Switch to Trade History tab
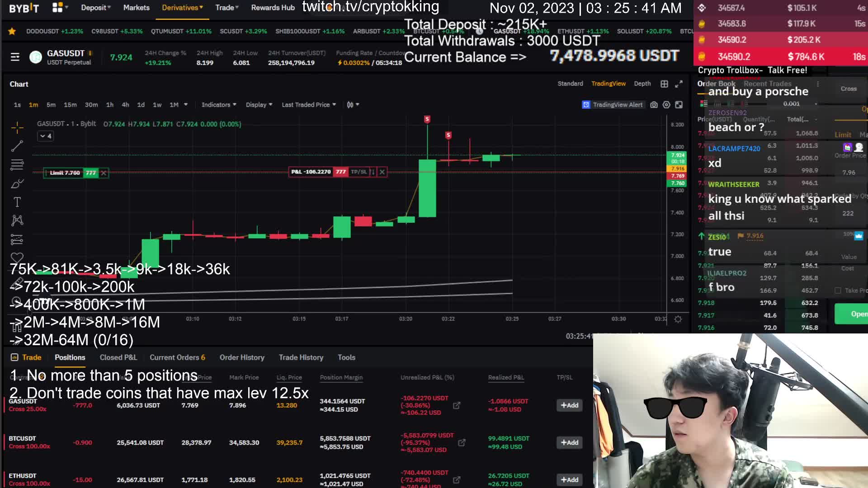Viewport: 868px width, 488px height. tap(301, 357)
